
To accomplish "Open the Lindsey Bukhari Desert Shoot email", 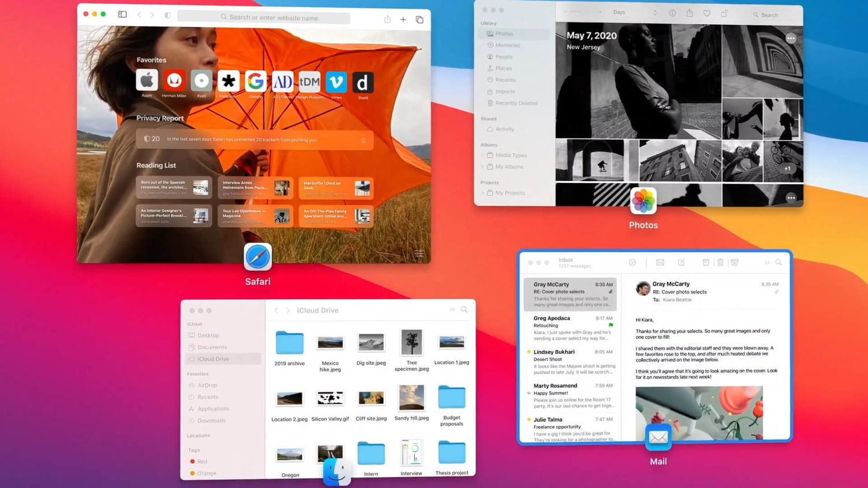I will coord(571,362).
